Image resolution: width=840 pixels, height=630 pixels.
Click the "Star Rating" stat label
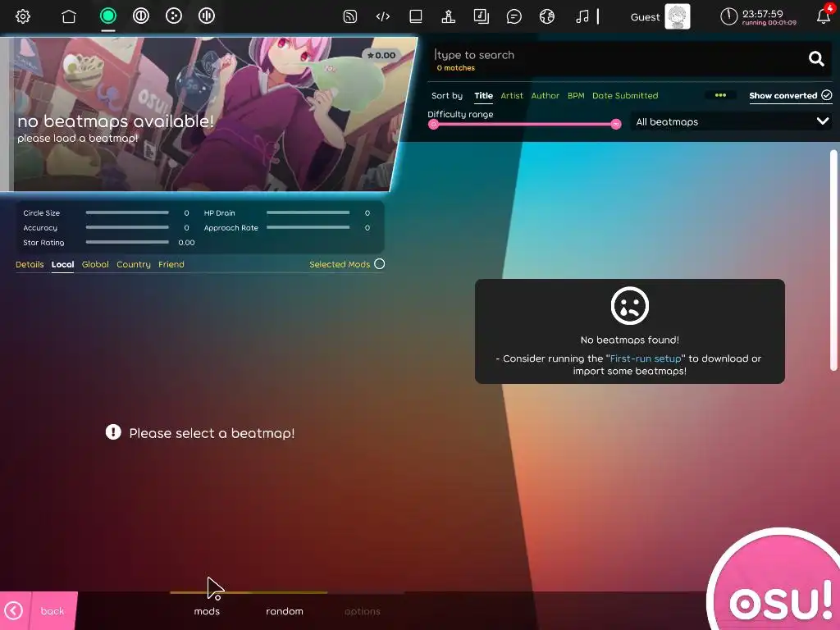[x=43, y=242]
